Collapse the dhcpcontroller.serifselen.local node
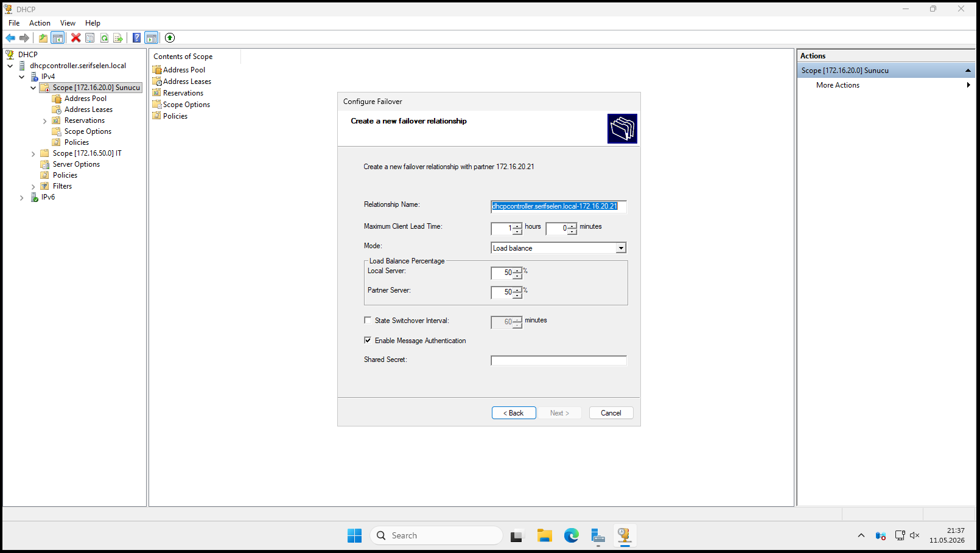This screenshot has height=553, width=980. coord(10,66)
